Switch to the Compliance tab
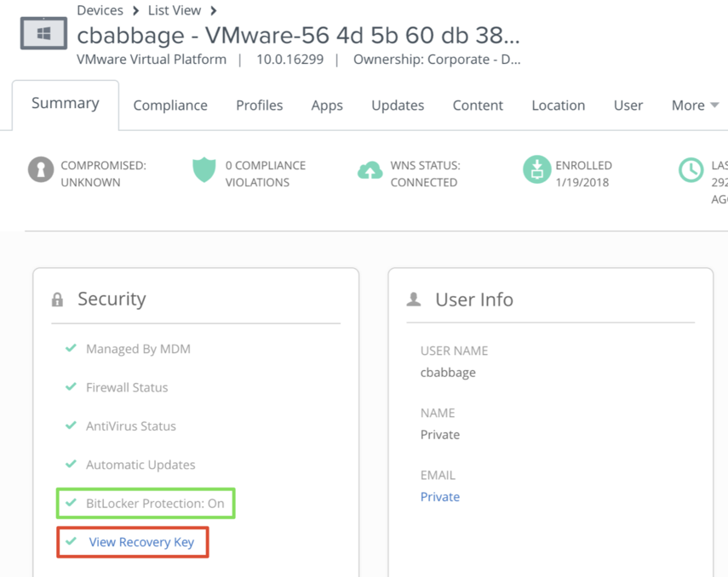 coord(170,106)
